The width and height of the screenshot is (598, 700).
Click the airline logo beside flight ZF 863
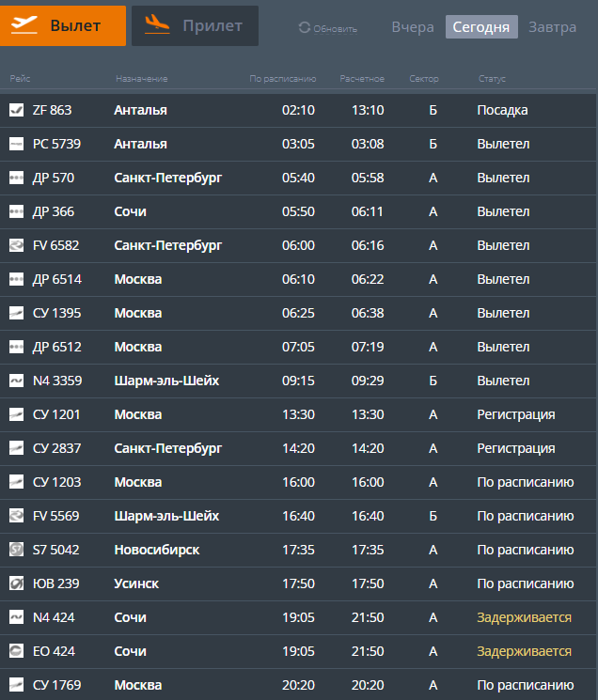[16, 110]
